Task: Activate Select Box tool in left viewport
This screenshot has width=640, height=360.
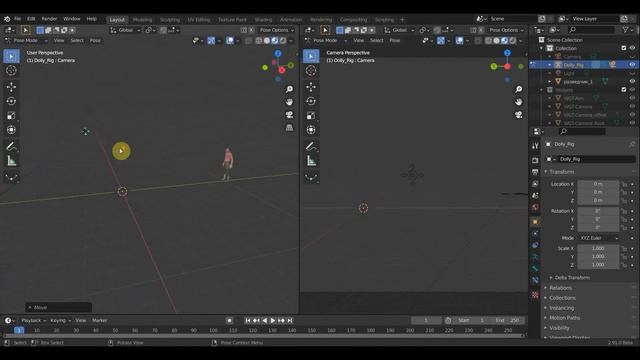Action: [11, 56]
